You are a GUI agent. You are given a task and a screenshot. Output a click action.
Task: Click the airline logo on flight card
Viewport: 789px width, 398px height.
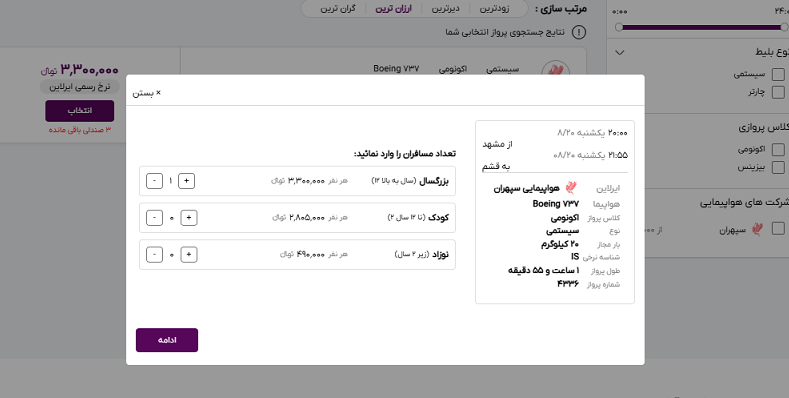(556, 69)
